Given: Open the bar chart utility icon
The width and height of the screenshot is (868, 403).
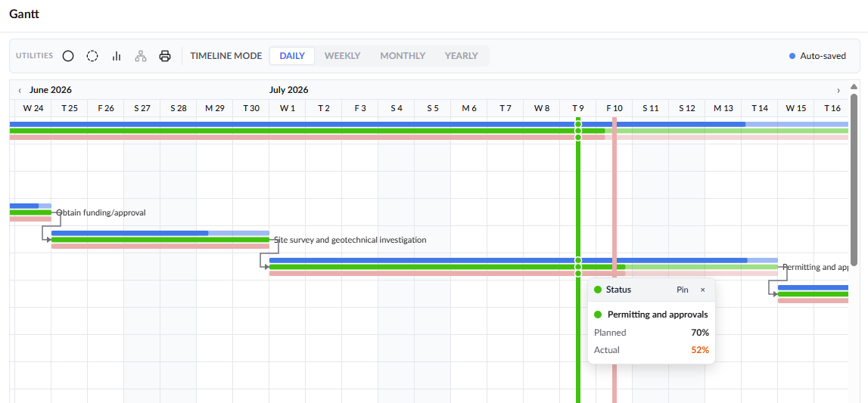Looking at the screenshot, I should pyautogui.click(x=117, y=56).
